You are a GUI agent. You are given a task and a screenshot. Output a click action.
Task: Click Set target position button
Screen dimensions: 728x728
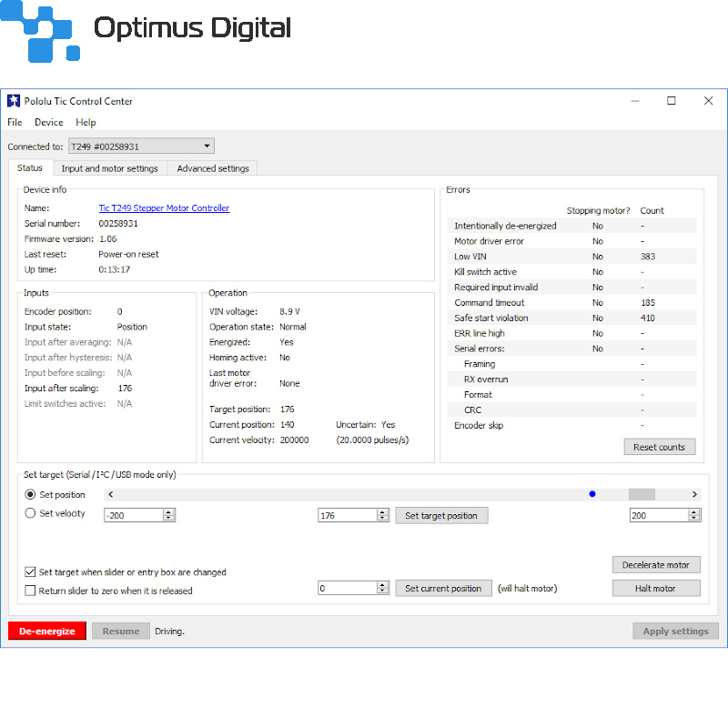[x=441, y=515]
